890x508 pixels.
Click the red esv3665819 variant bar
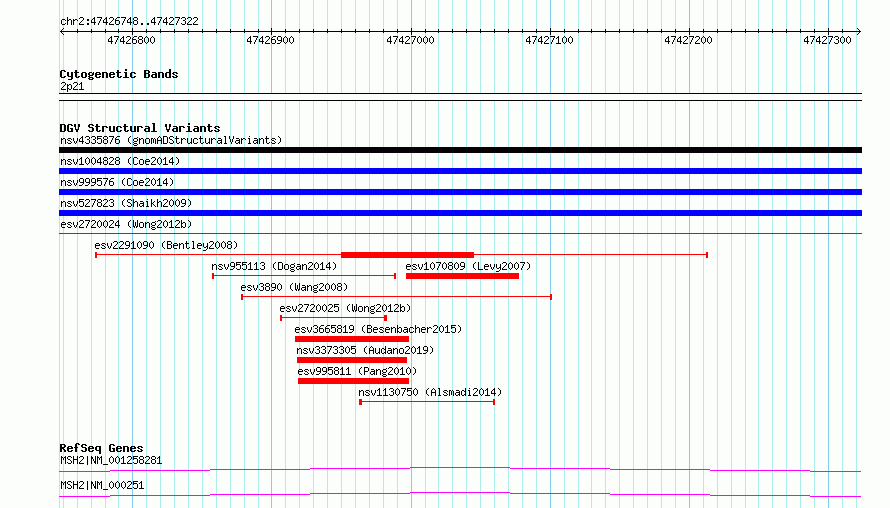[x=352, y=339]
